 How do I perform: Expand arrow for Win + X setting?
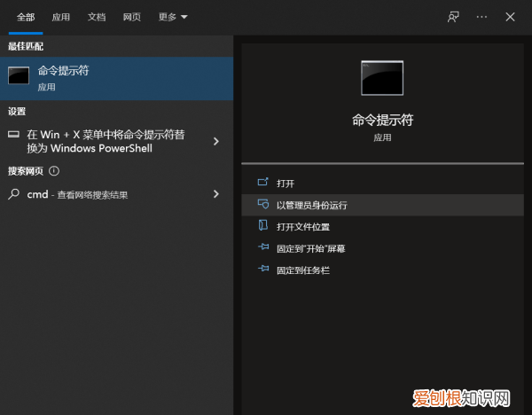[216, 141]
